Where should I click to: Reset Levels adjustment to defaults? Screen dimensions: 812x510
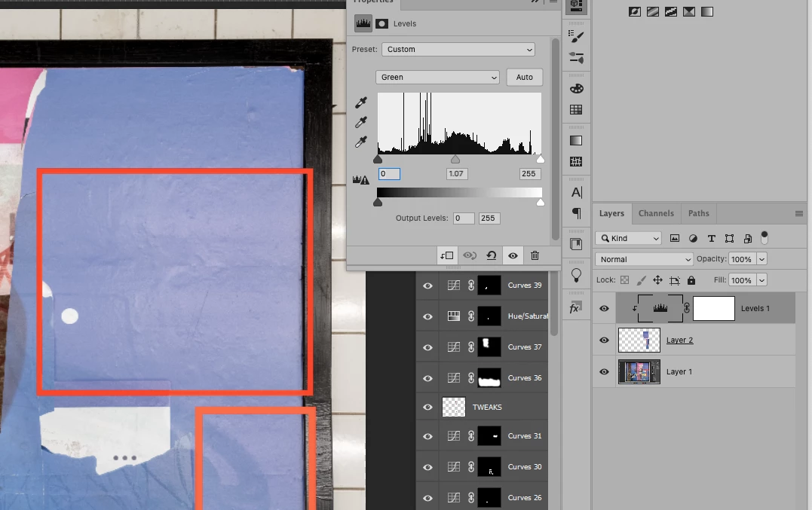[x=492, y=255]
